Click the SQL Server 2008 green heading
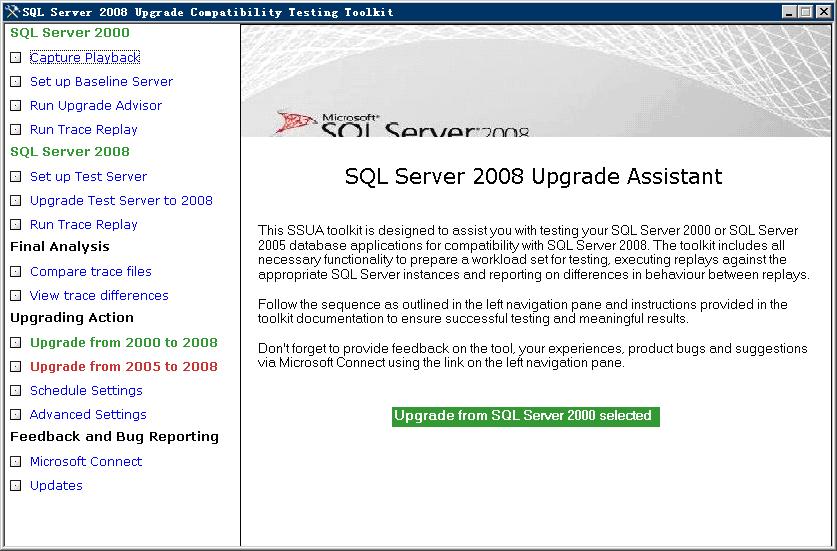 click(x=70, y=152)
